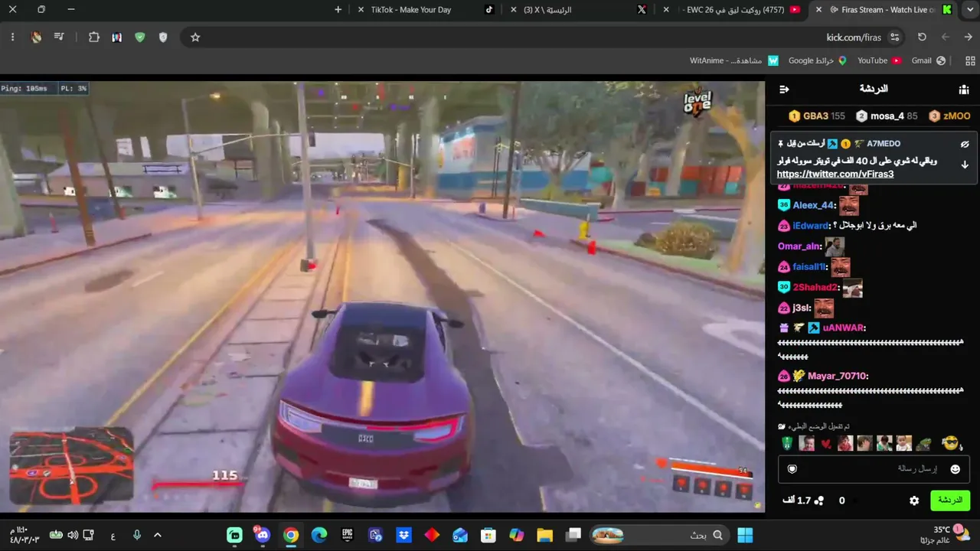Open Omar_aln username in chat

tap(799, 246)
